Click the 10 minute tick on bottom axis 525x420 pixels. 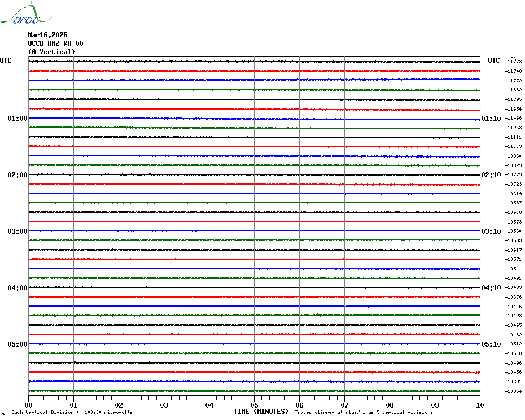(479, 405)
